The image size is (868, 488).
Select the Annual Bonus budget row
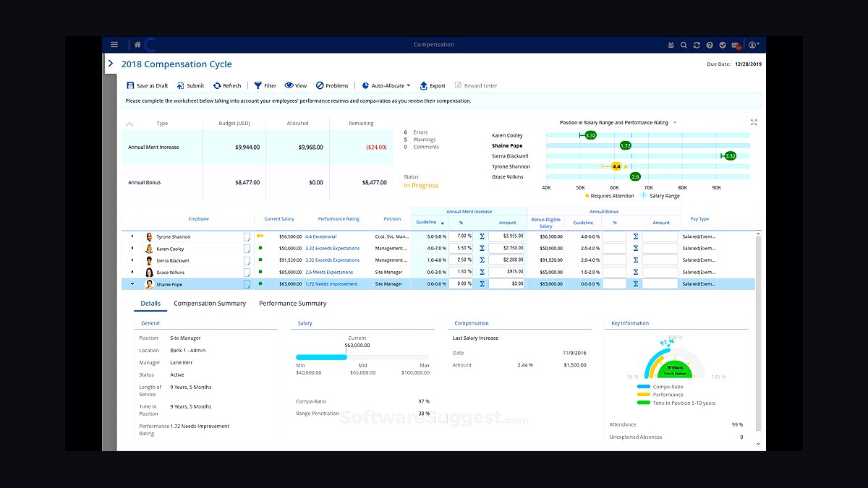pyautogui.click(x=258, y=183)
